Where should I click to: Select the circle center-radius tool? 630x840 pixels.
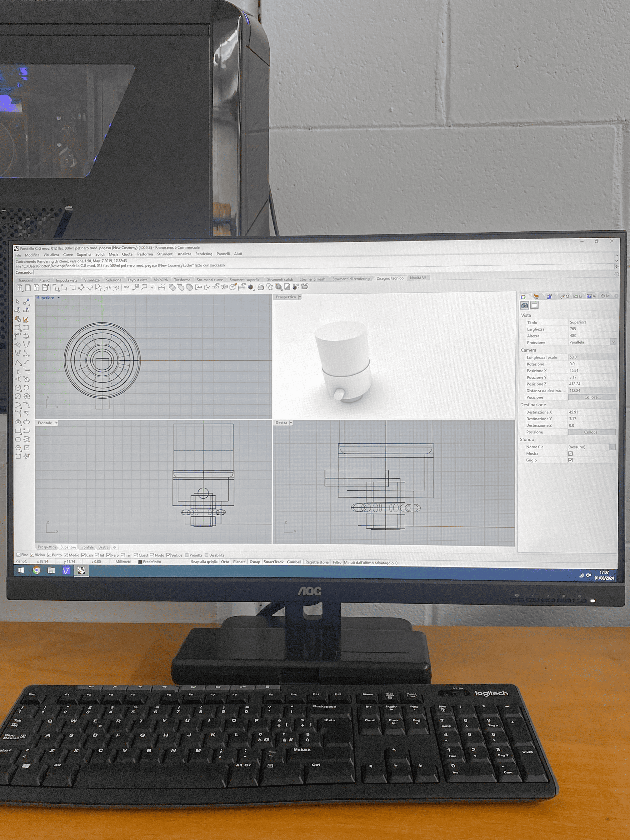click(18, 387)
